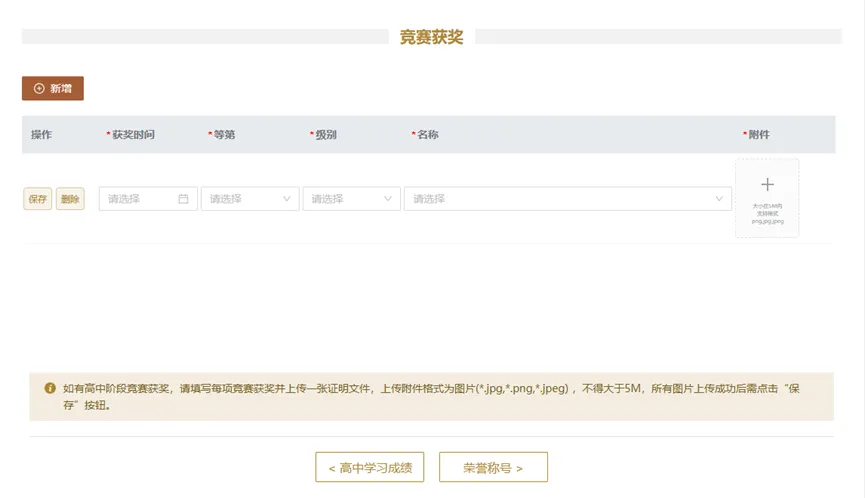Click the calendar icon in date field

click(x=183, y=199)
